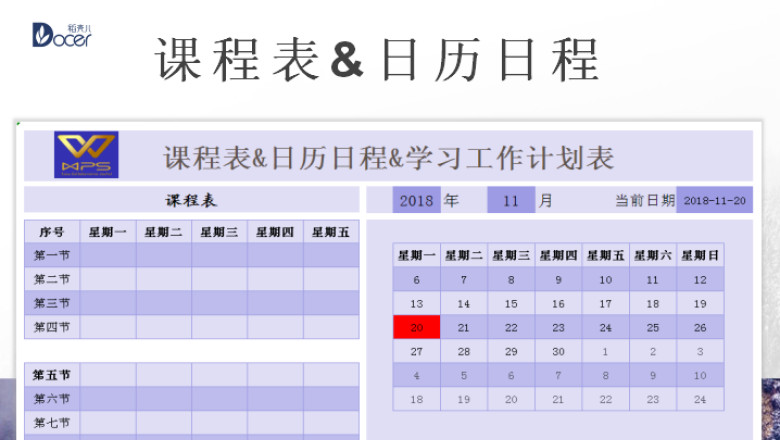The height and width of the screenshot is (440, 780).
Task: Select 星期五 header in the course table
Action: (x=331, y=232)
